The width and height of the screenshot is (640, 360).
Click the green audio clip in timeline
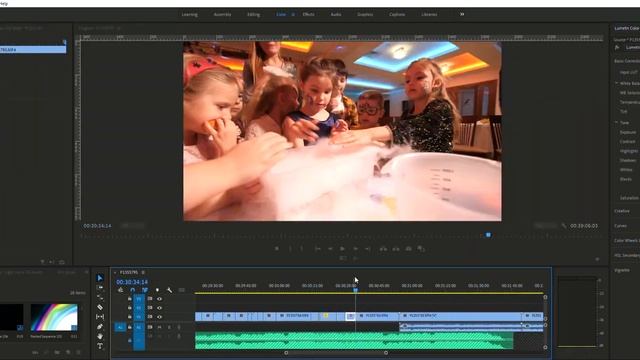(354, 341)
